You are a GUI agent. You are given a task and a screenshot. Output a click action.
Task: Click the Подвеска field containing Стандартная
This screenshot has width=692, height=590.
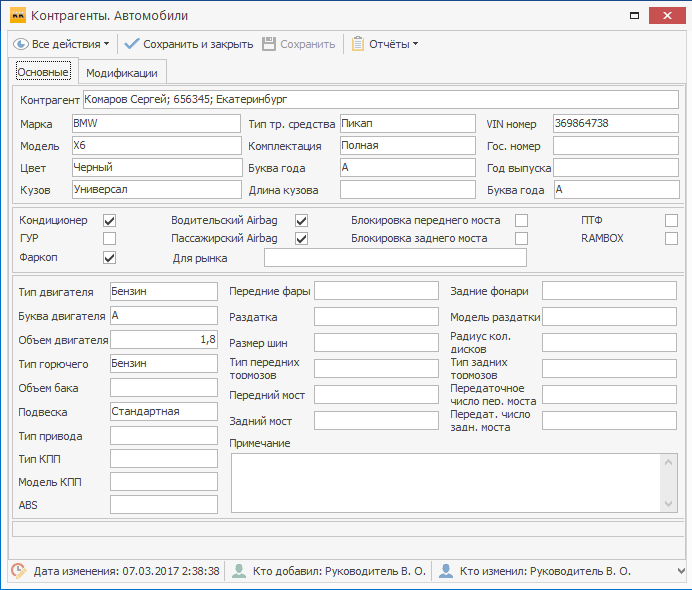pyautogui.click(x=164, y=412)
